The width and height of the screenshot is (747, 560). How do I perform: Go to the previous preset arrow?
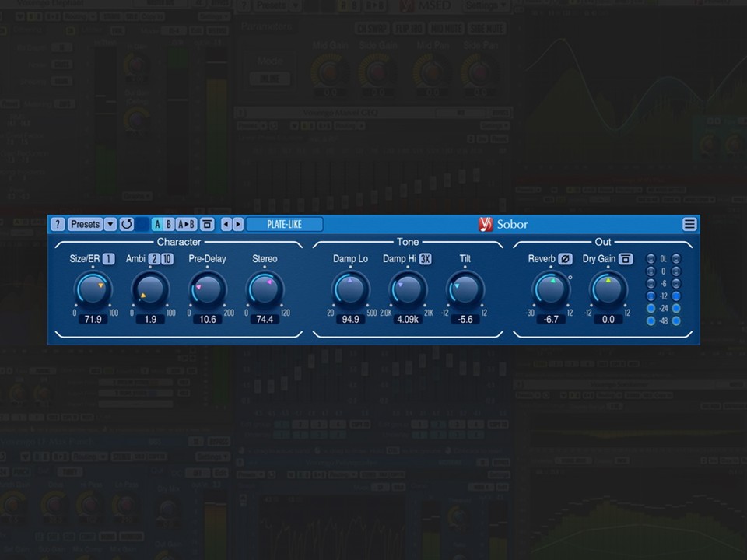pyautogui.click(x=226, y=224)
